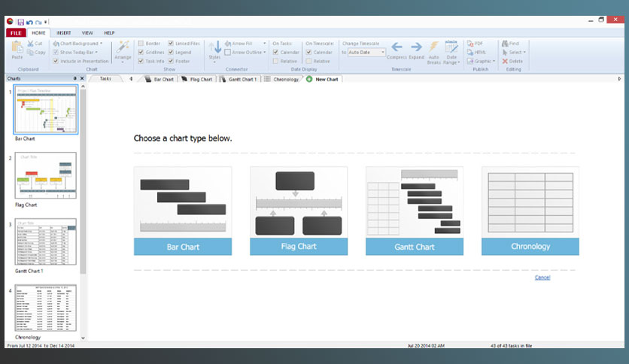Toggle Include in Presentation checkbox
Image resolution: width=629 pixels, height=364 pixels.
coord(56,62)
